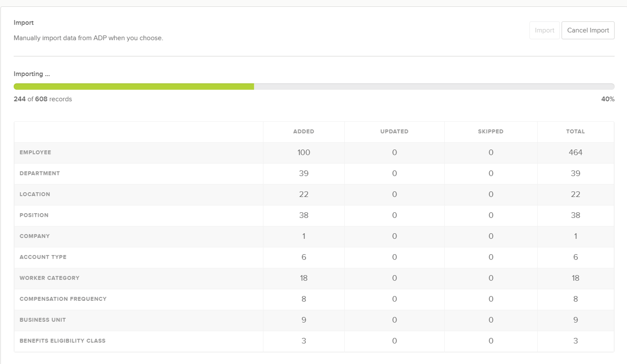This screenshot has height=364, width=627.
Task: Click the COMPANY row added count
Action: pyautogui.click(x=303, y=236)
